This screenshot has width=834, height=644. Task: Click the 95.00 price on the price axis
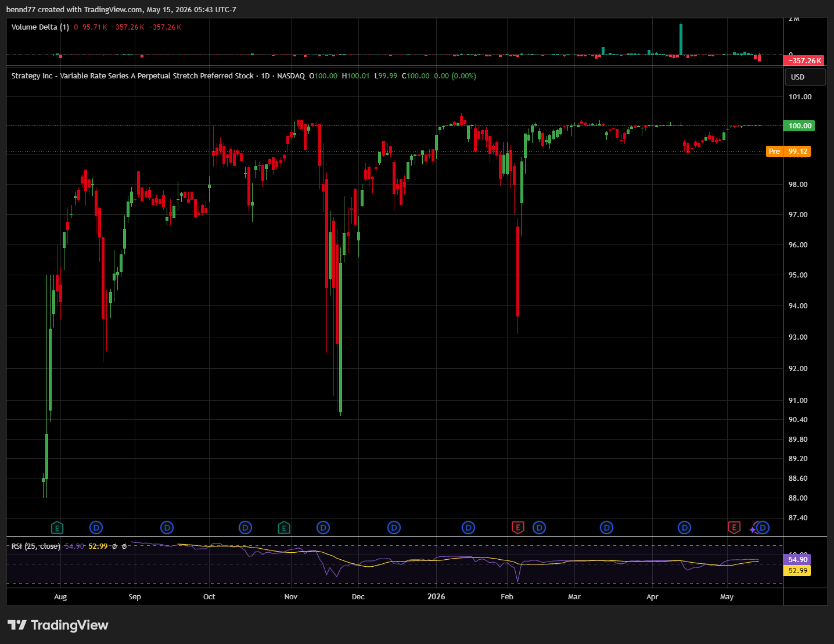[798, 275]
